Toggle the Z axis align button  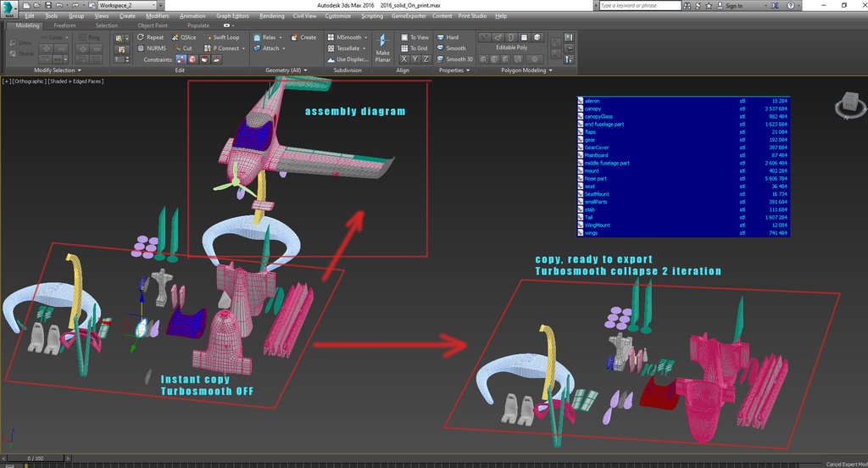[426, 59]
